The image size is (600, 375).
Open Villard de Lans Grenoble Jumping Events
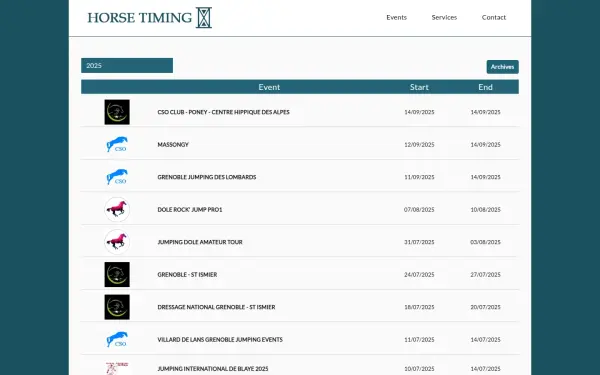(220, 340)
